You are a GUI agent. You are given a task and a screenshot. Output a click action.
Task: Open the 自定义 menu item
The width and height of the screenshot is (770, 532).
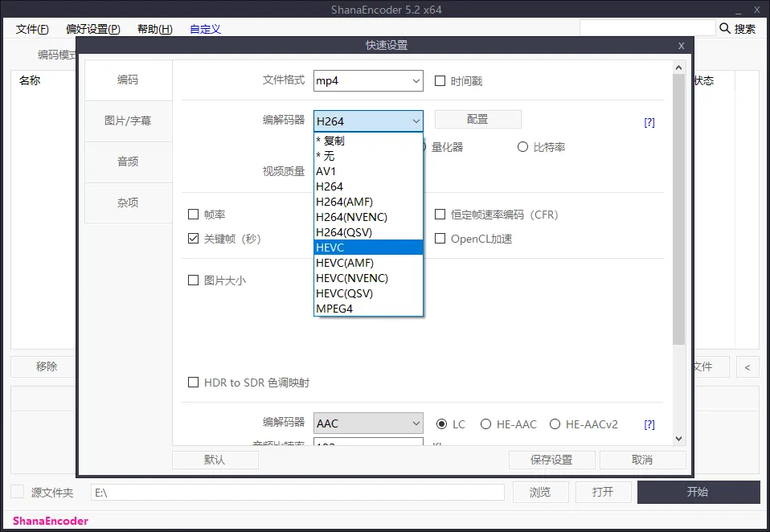point(205,28)
